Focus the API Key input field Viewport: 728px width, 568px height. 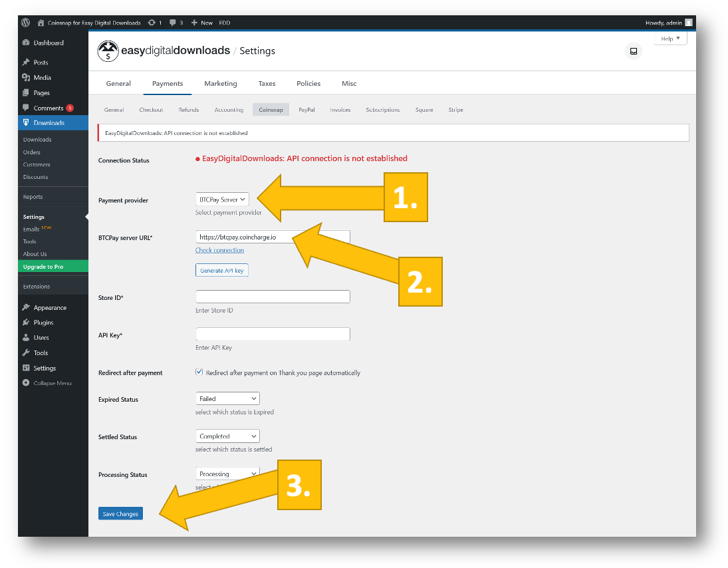[273, 334]
